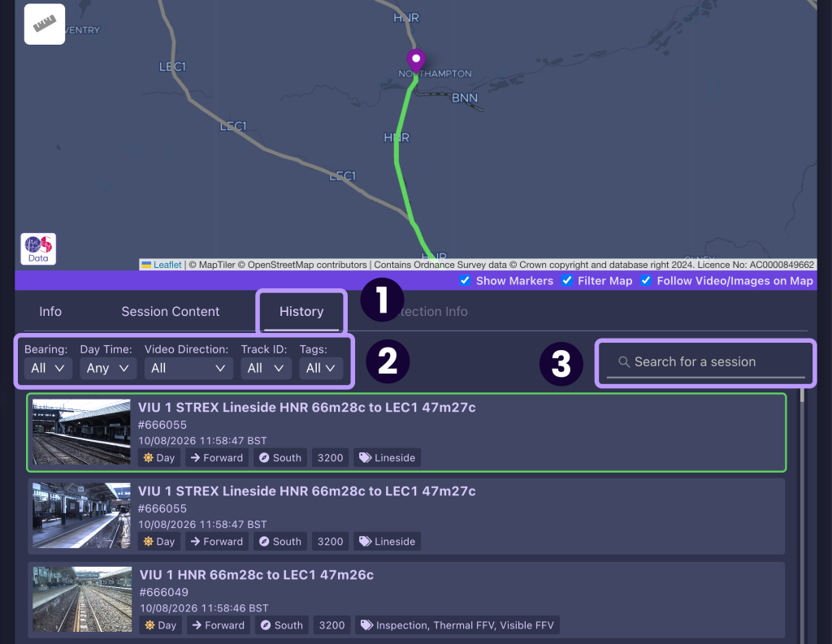Screen dimensions: 832x644
Task: Click thumbnail of second STREX Lineside session
Action: click(x=81, y=515)
